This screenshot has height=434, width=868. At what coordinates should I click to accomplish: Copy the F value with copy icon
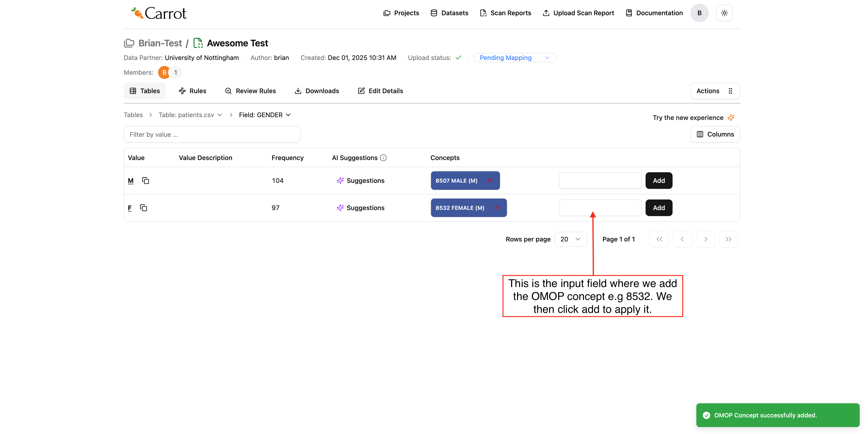pos(144,208)
